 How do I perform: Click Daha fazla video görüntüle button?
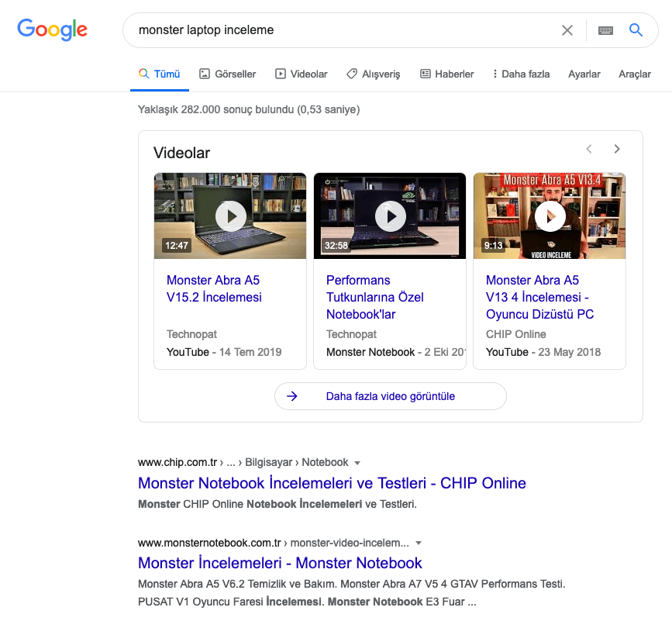click(x=391, y=396)
